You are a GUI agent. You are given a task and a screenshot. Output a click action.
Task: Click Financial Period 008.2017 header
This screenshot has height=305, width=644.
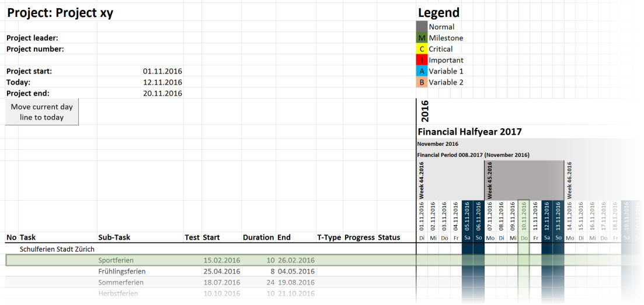tap(473, 155)
